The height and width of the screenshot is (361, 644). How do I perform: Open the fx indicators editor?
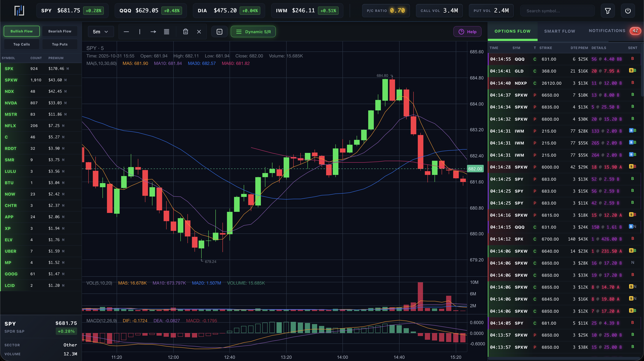coord(219,32)
